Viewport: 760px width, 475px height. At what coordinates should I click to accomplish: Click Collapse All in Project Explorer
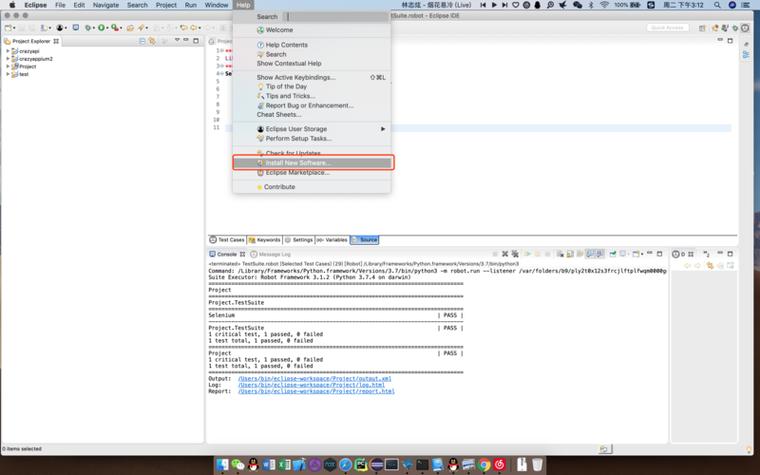click(140, 41)
